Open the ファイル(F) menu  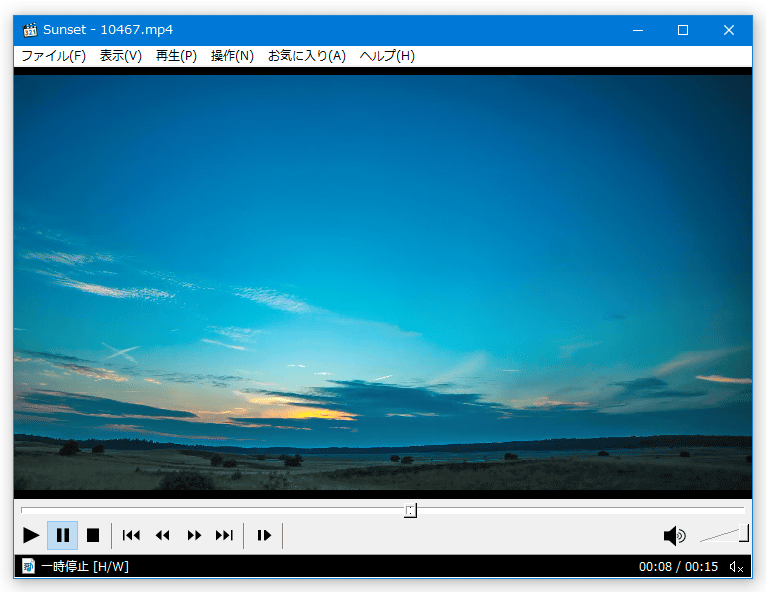[x=54, y=56]
